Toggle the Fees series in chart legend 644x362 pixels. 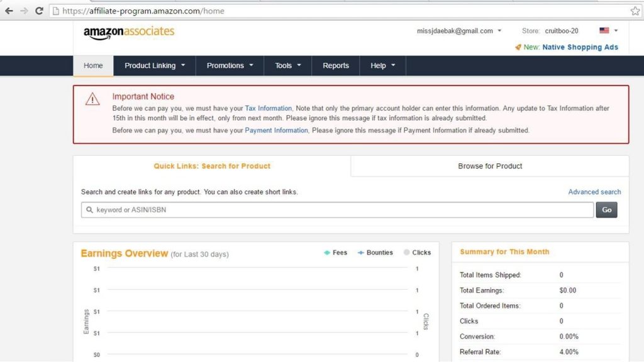click(x=336, y=253)
